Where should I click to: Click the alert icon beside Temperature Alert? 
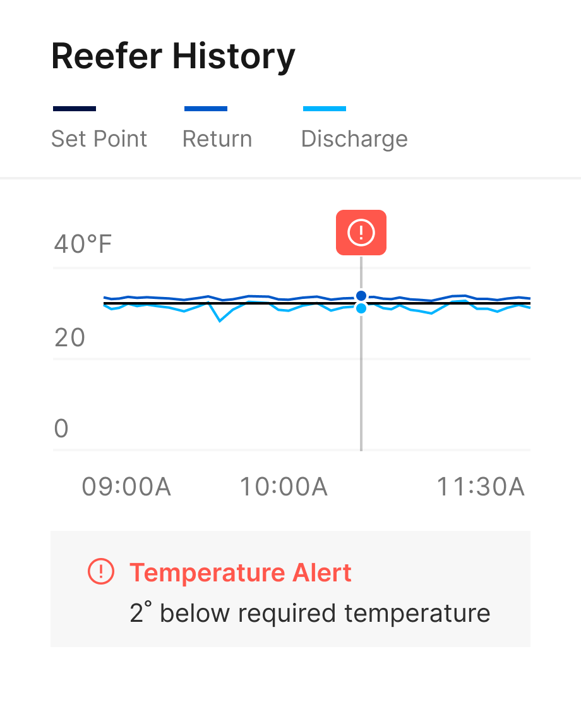(x=100, y=572)
